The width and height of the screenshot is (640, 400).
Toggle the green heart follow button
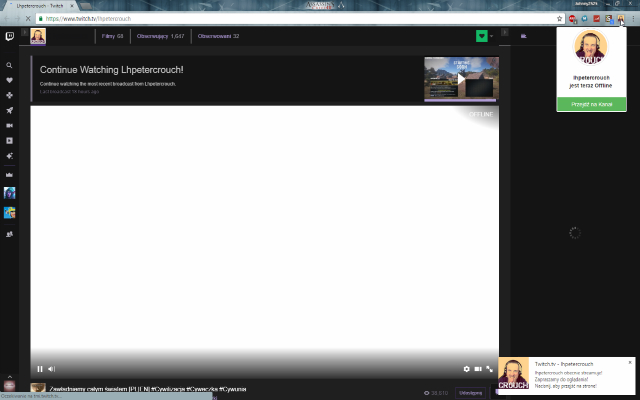482,36
